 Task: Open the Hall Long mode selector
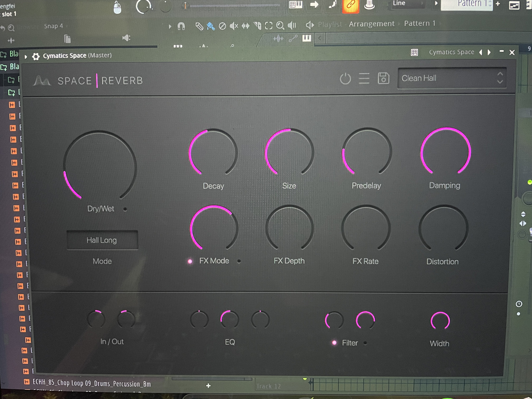coord(102,240)
